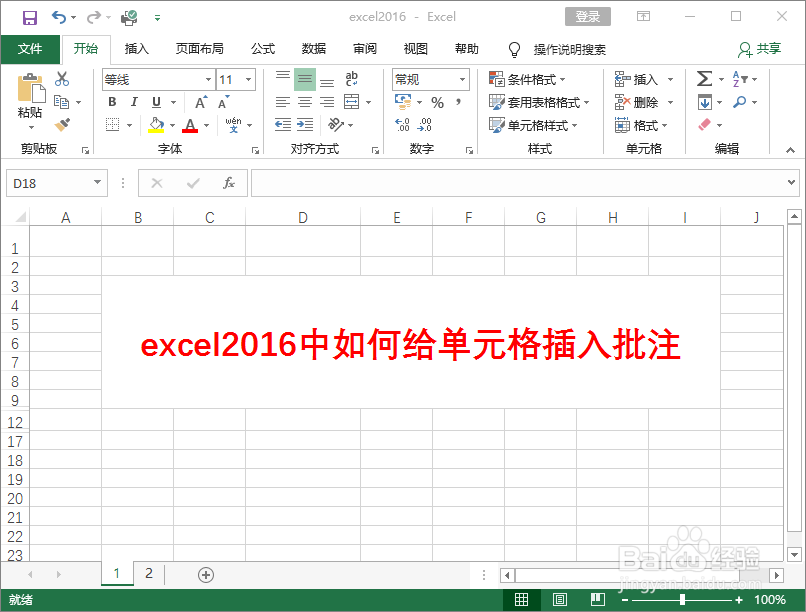
Task: Collapse the ribbon with the up chevron
Action: [791, 150]
